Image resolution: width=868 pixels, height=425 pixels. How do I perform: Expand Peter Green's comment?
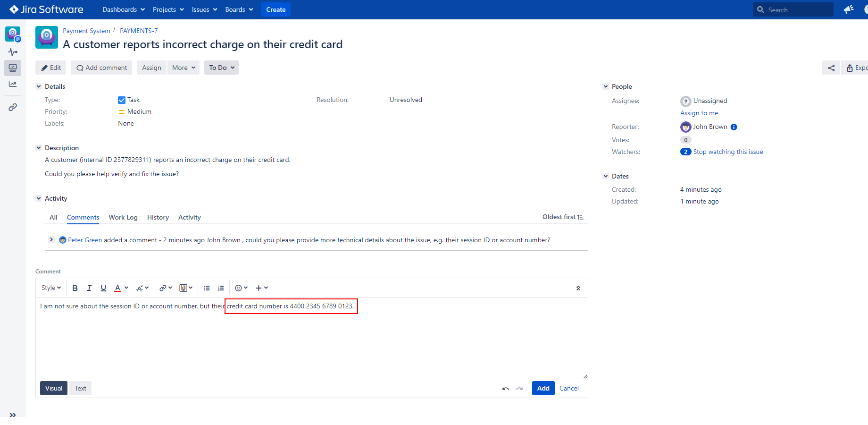51,239
